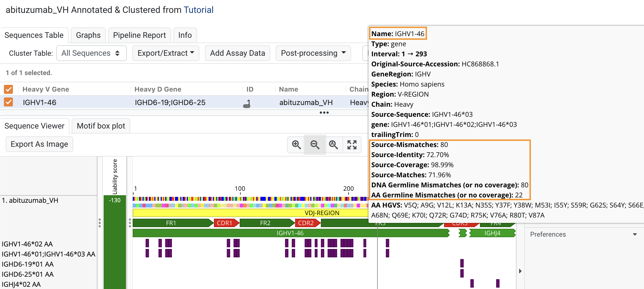Uncheck the select-all checkbox in the table header

(8, 89)
